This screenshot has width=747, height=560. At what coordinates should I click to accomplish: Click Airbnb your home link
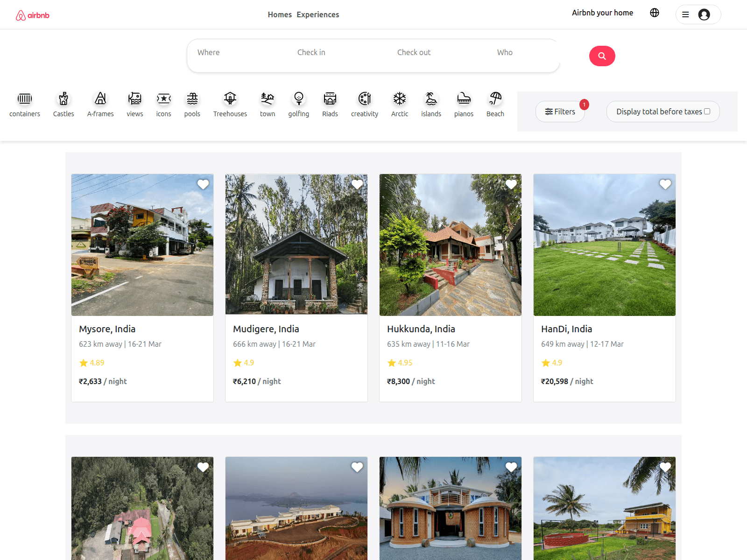point(602,13)
